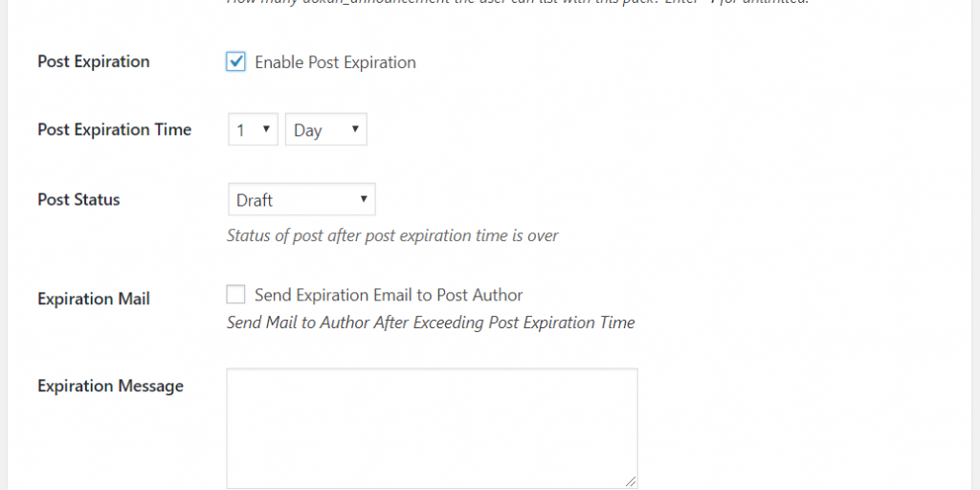980x490 pixels.
Task: Click the 'Post Status' field label
Action: click(x=78, y=200)
